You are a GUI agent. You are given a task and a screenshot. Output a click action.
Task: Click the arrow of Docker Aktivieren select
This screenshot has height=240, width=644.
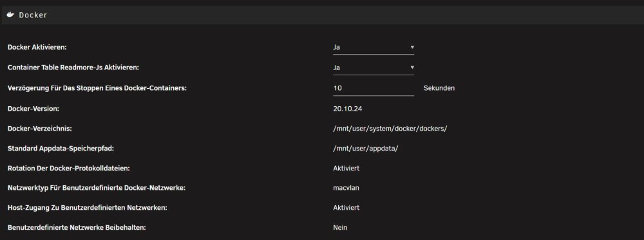[x=412, y=47]
